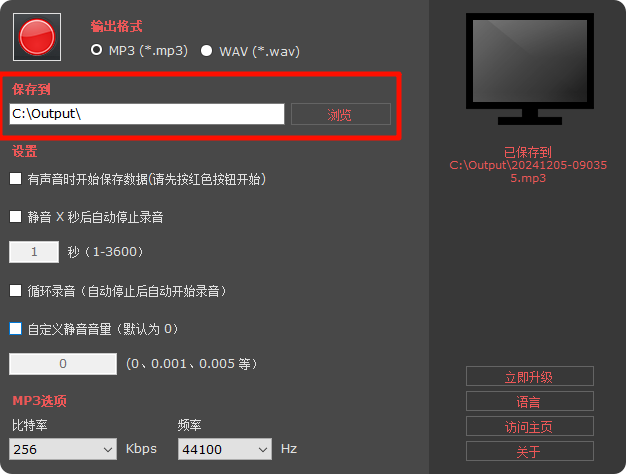
Task: Click the monitor preview icon
Action: (530, 69)
